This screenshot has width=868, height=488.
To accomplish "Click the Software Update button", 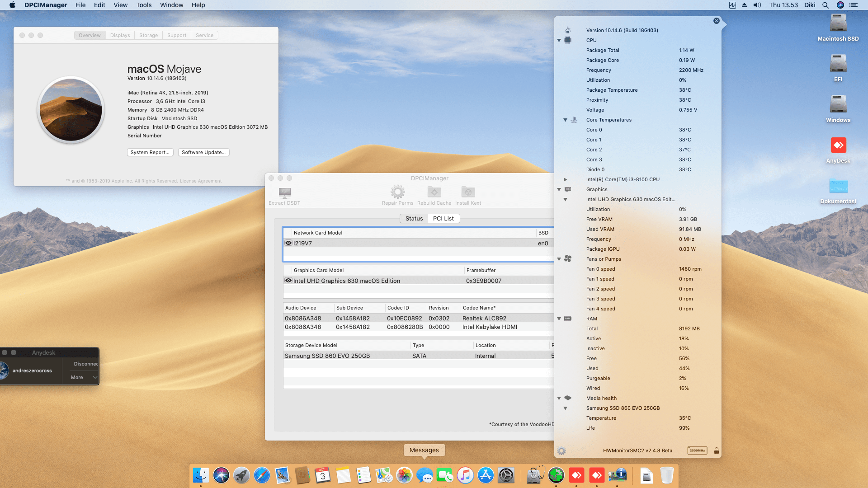I will click(x=203, y=152).
